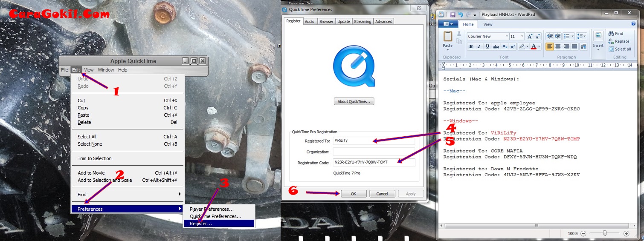Click the bullet list icon
This screenshot has width=644, height=241.
tap(566, 36)
